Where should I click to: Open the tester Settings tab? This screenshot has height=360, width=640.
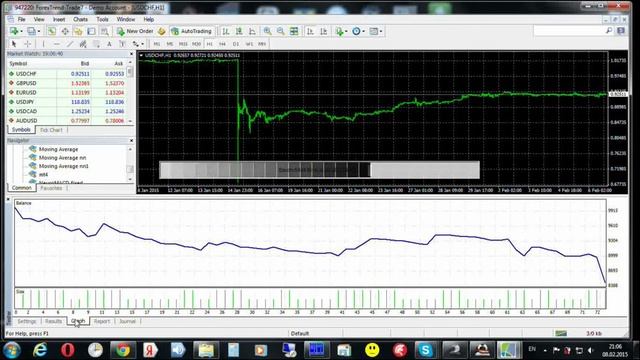27,321
